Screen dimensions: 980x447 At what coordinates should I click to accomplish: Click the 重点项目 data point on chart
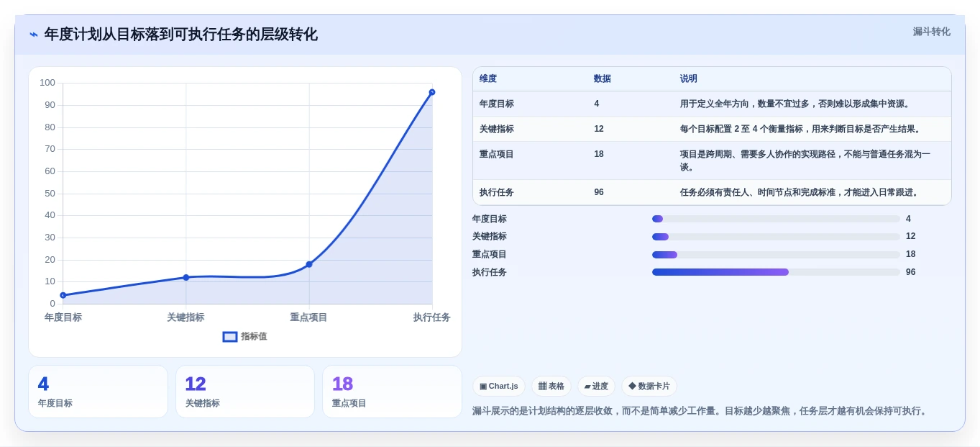[x=309, y=264]
